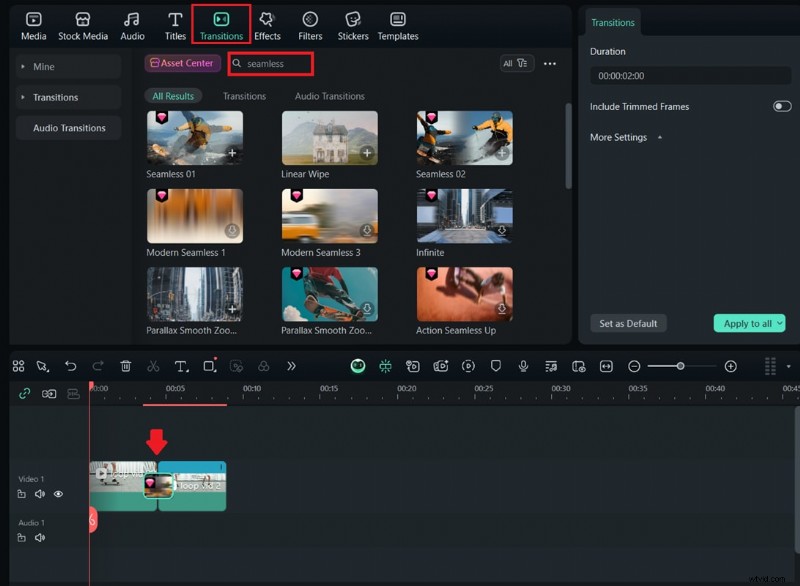Open the Templates panel

(x=397, y=25)
